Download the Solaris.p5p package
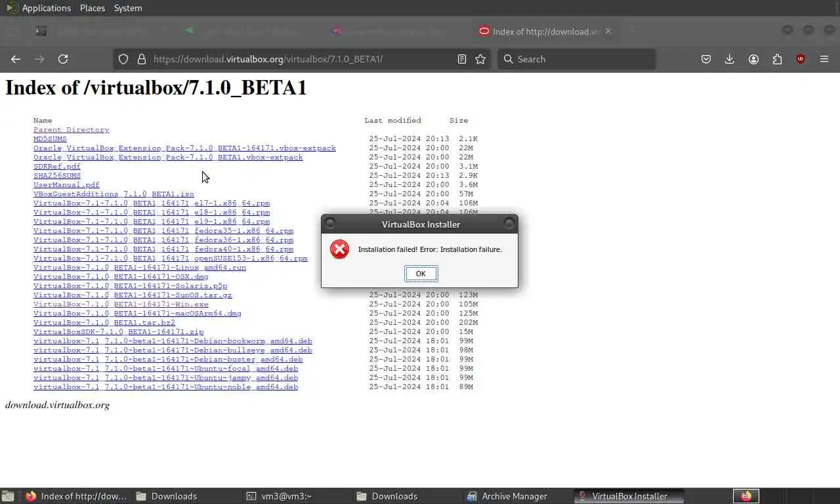Viewport: 840px width, 504px height. [130, 286]
